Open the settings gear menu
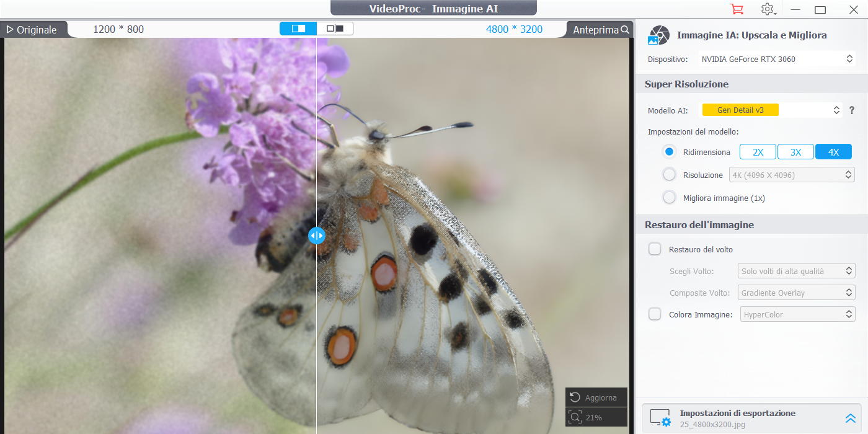Viewport: 868px width, 434px height. click(x=768, y=9)
